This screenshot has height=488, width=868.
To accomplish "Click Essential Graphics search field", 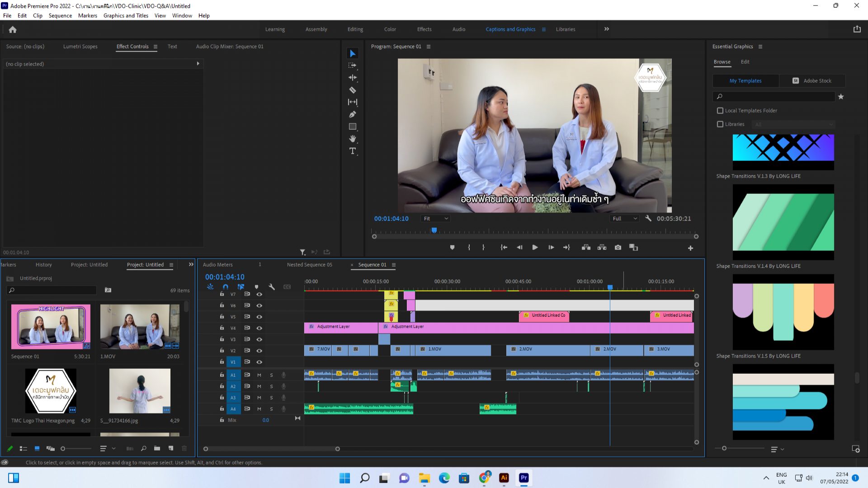I will pyautogui.click(x=774, y=97).
